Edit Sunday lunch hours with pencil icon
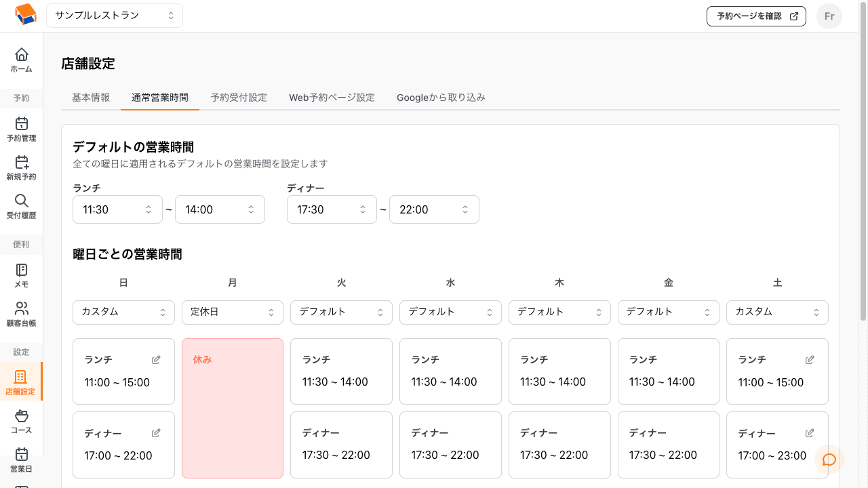Viewport: 868px width, 488px height. pyautogui.click(x=156, y=359)
